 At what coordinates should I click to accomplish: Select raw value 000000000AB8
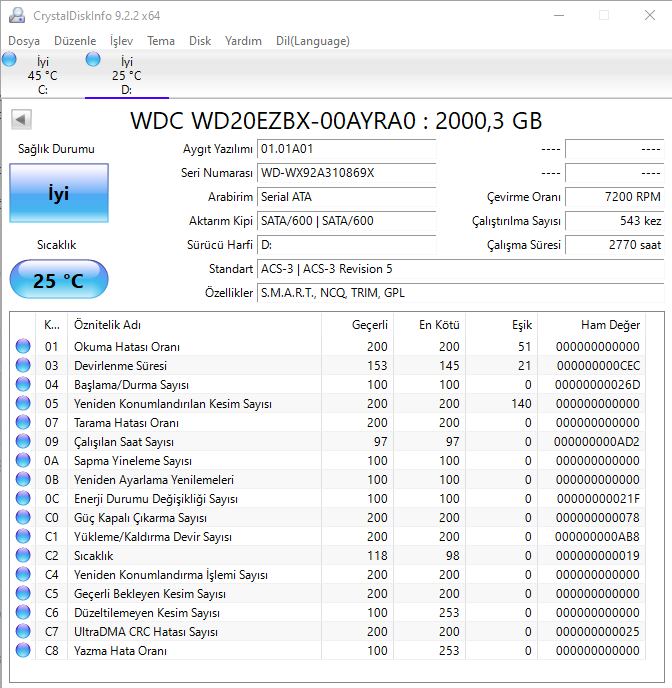(x=597, y=537)
